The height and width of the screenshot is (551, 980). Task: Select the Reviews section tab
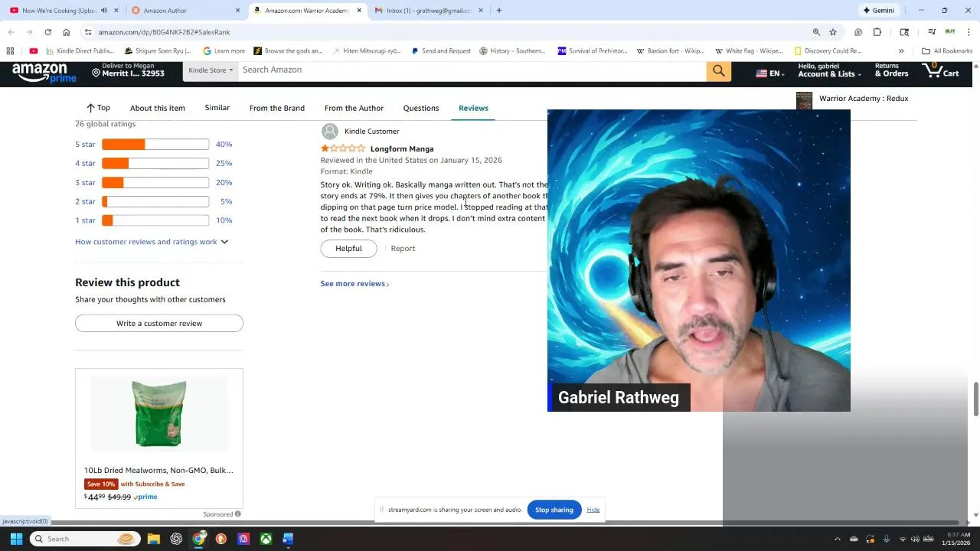(473, 108)
